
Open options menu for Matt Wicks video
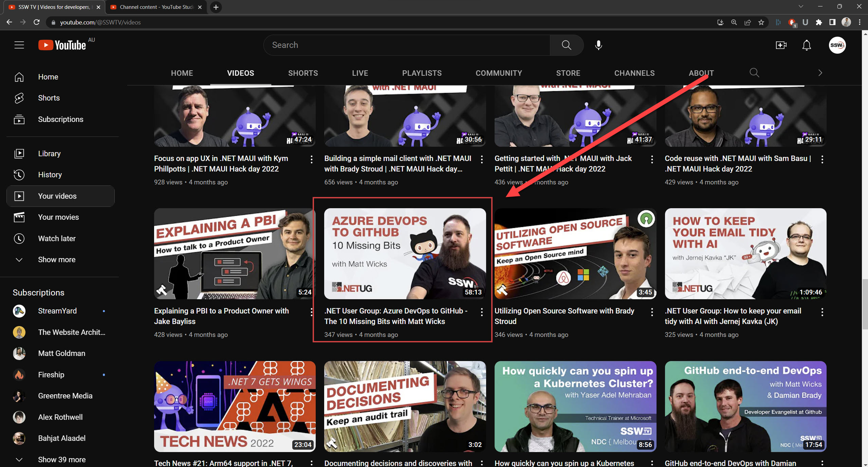[x=482, y=312]
